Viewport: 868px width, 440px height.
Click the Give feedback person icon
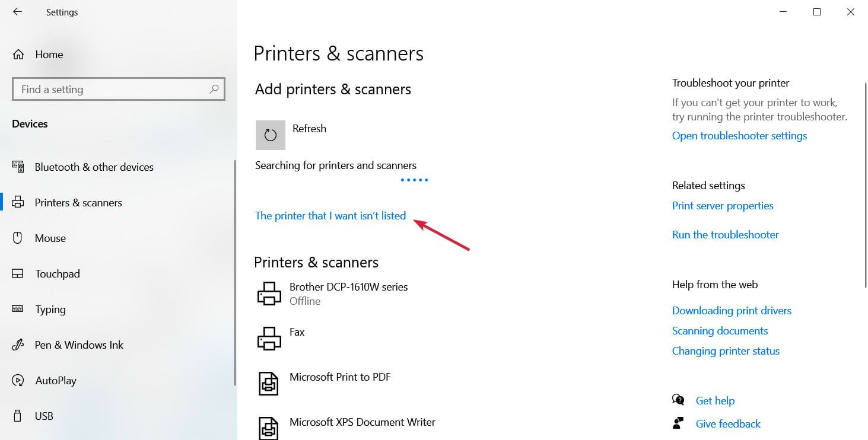(x=678, y=423)
